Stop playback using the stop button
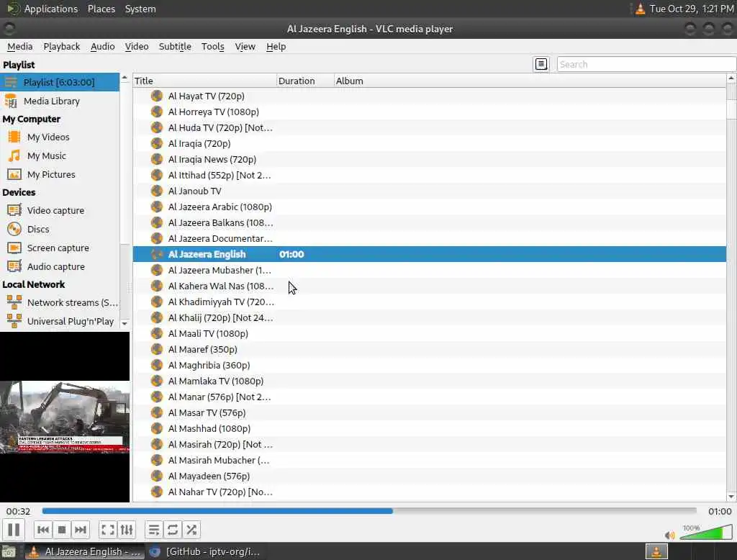 tap(62, 530)
